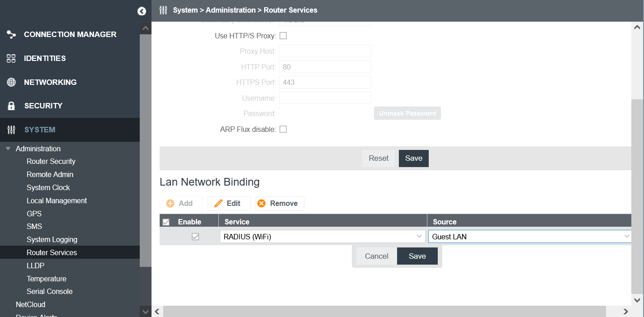The width and height of the screenshot is (644, 317).
Task: Click the Source column header
Action: coord(529,222)
